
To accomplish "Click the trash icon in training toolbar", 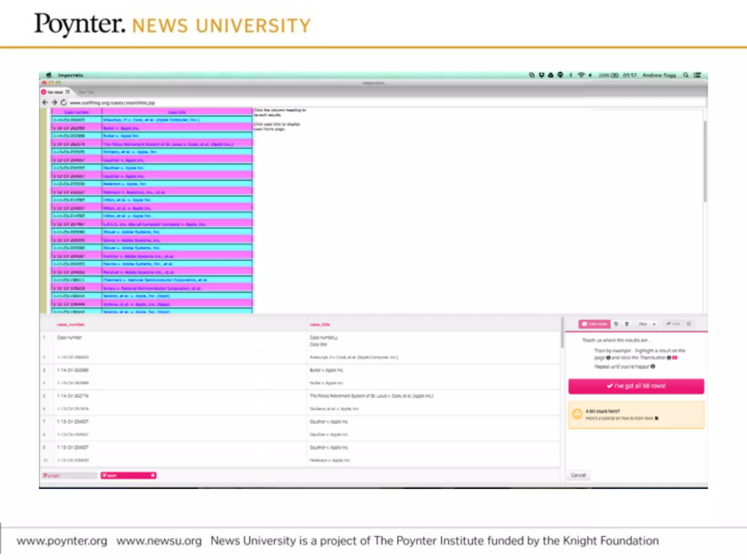I will coord(627,324).
